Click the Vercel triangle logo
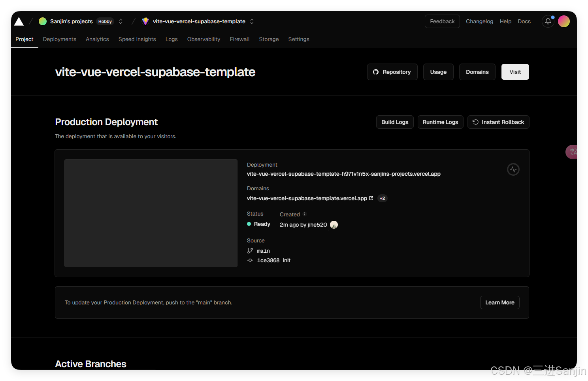Screen dimensions: 588x381 pos(19,21)
